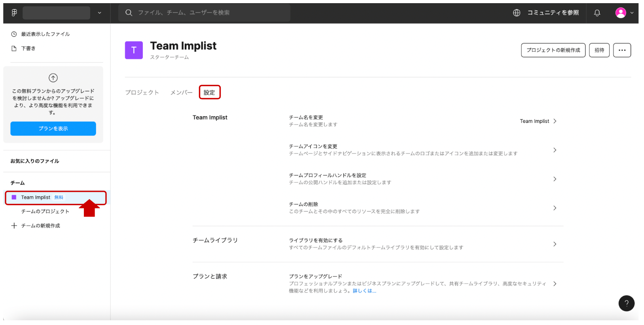Click the drafts page icon
Image resolution: width=644 pixels, height=325 pixels.
14,48
